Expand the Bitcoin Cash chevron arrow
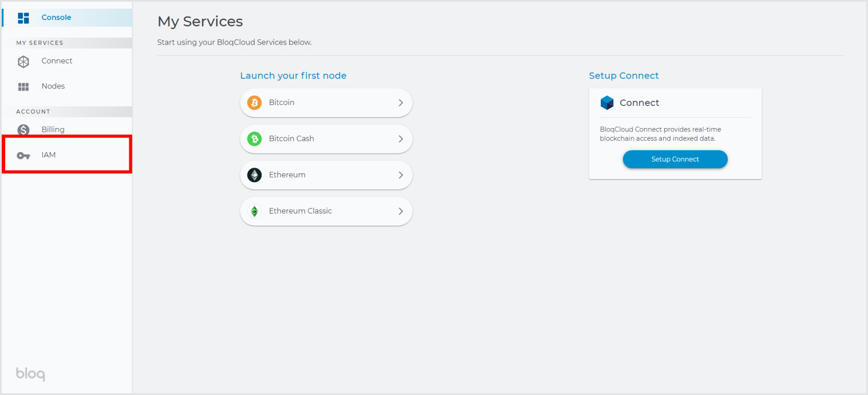Screen dimensions: 868x395 [x=401, y=138]
